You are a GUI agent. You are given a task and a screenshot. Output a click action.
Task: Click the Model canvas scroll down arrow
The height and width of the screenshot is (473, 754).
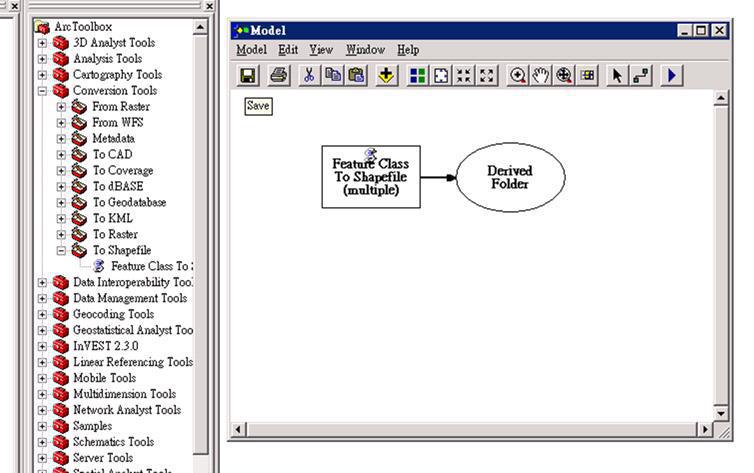point(720,413)
